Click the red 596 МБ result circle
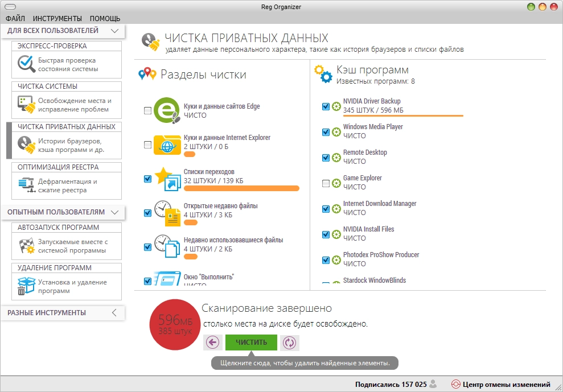 pos(175,324)
